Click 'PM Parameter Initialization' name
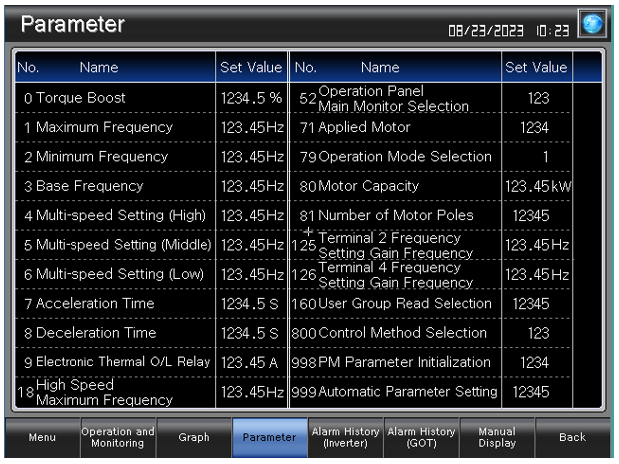The height and width of the screenshot is (464, 619). [x=404, y=363]
